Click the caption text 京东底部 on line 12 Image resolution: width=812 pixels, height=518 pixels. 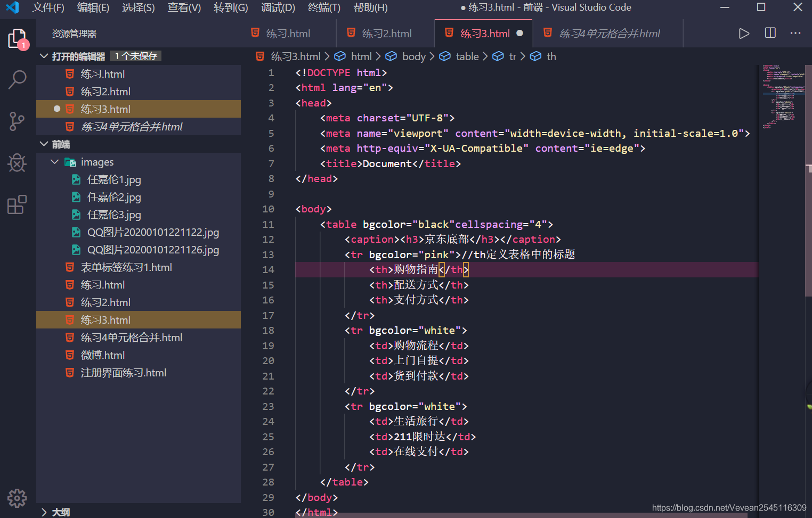tap(447, 239)
